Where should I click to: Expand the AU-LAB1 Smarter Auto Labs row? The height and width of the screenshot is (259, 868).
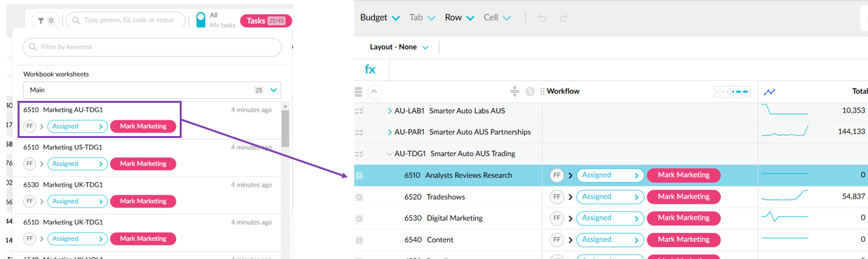tap(390, 111)
